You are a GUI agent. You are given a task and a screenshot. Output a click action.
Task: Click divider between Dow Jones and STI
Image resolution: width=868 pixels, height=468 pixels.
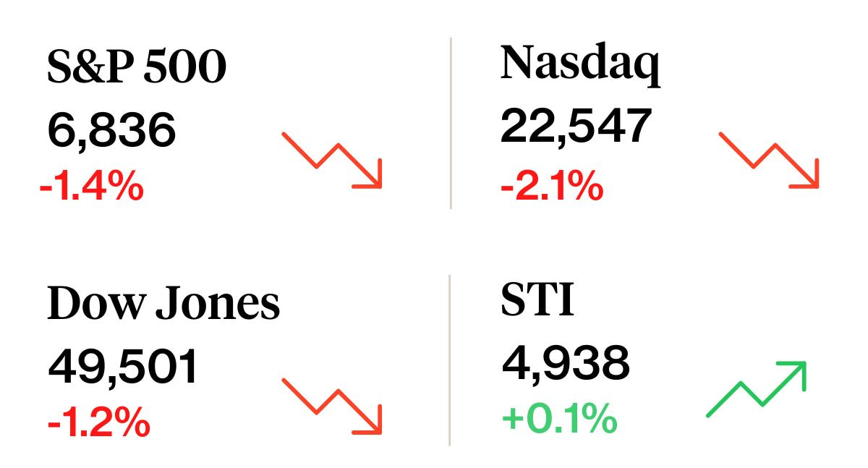coord(450,359)
